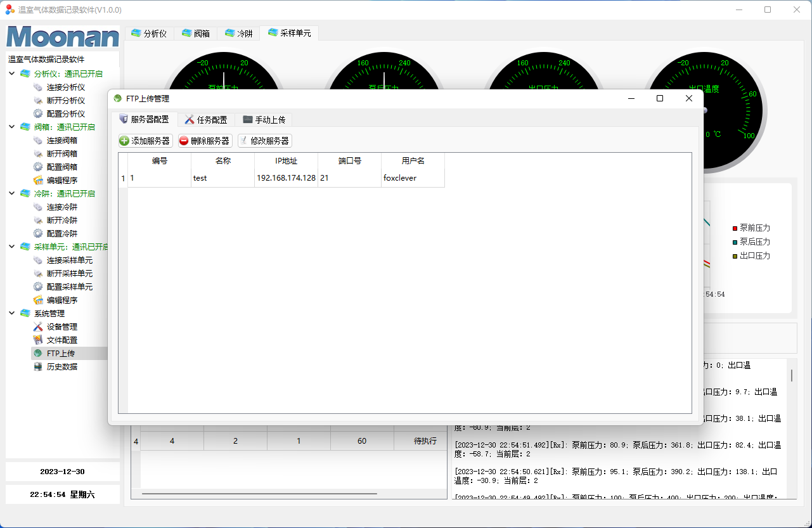Click the 编号 column header
812x528 pixels.
[x=159, y=161]
